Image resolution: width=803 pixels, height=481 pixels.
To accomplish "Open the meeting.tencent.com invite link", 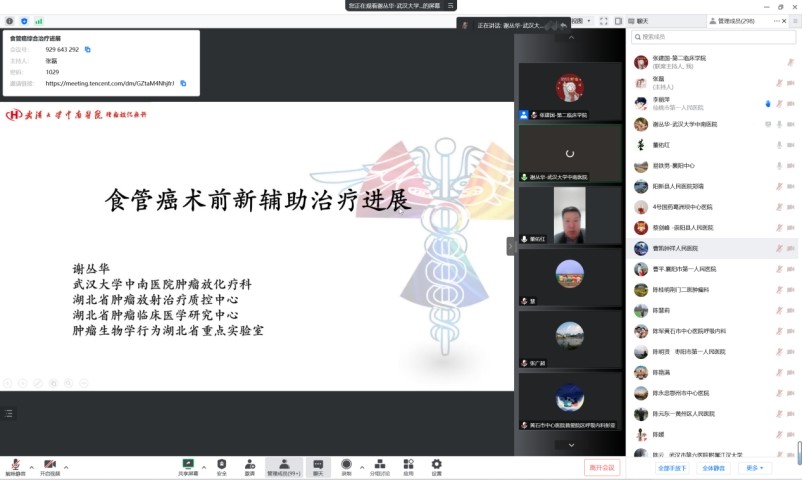I will pos(110,83).
